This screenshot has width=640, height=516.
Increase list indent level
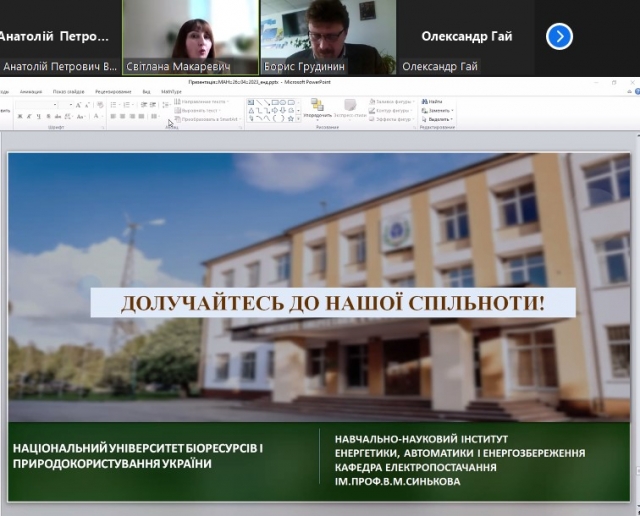pos(153,105)
